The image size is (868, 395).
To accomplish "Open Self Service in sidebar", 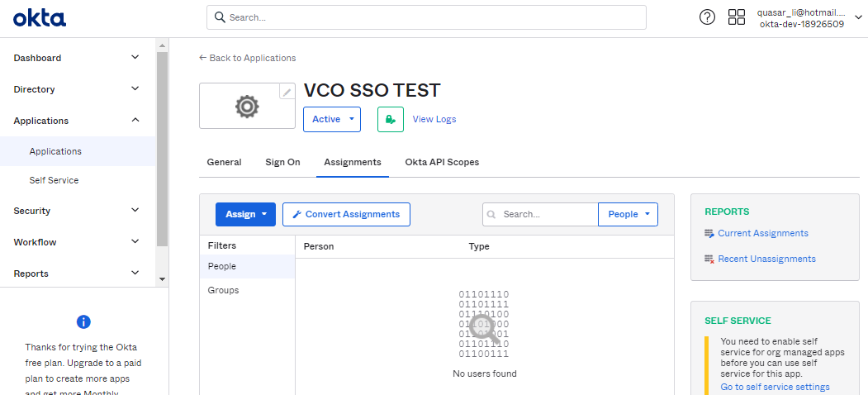I will click(x=54, y=180).
